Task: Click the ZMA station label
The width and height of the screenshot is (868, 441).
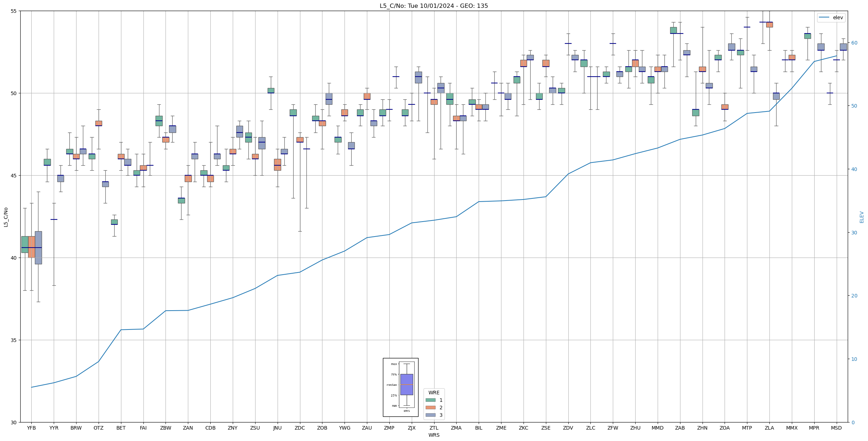Action: tap(456, 428)
